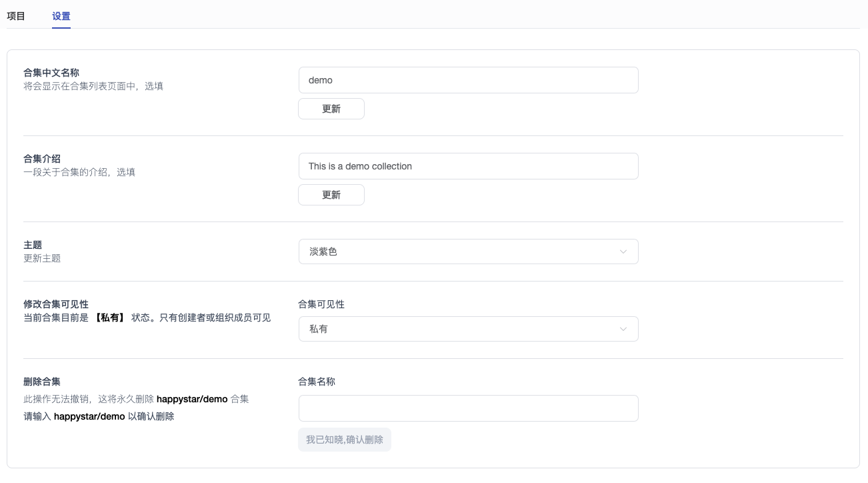This screenshot has height=483, width=868.
Task: Click the 合集名称 label above the delete input
Action: point(317,382)
